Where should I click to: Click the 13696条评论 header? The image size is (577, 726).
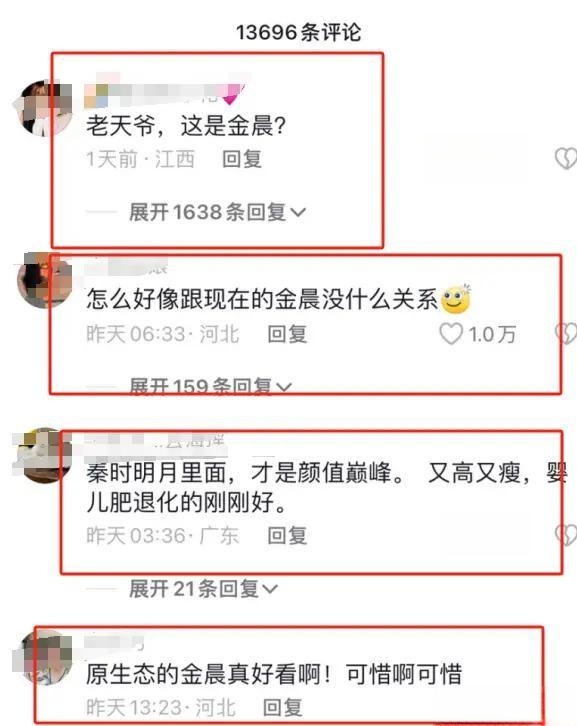[298, 32]
